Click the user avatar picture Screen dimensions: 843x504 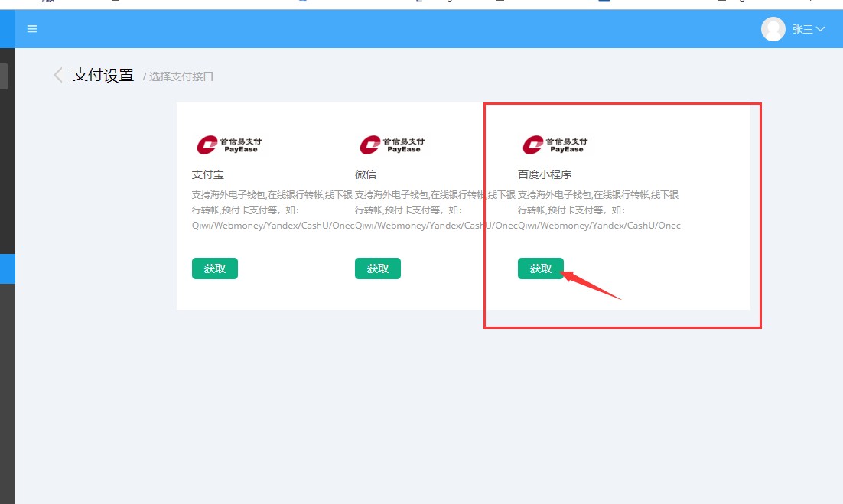(x=773, y=29)
